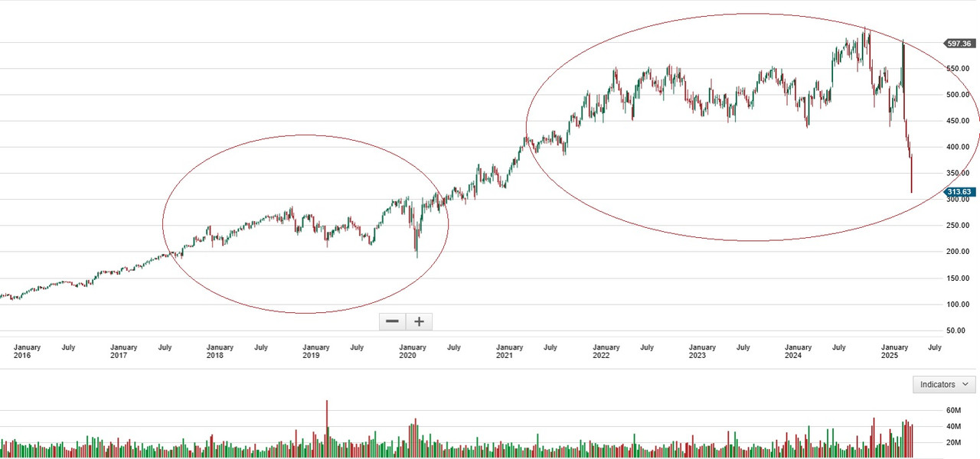Viewport: 980px width, 459px height.
Task: Click the January 2017 date label
Action: [123, 351]
